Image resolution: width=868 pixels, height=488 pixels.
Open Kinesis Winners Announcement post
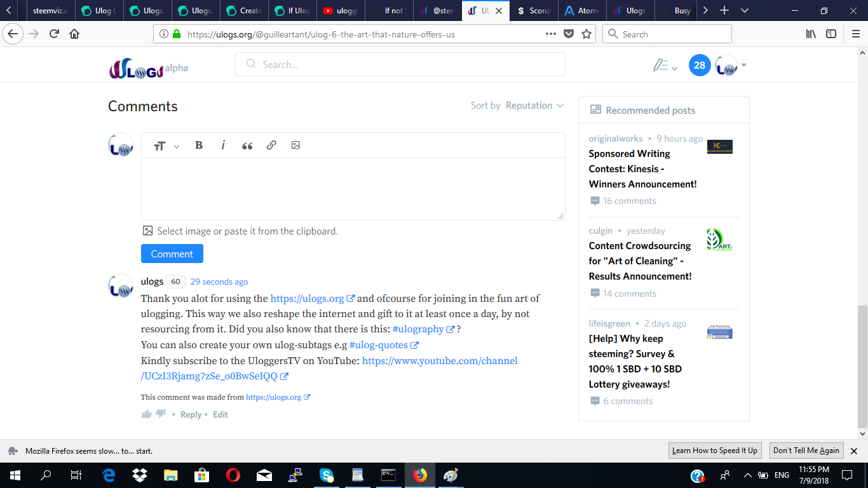pyautogui.click(x=643, y=169)
